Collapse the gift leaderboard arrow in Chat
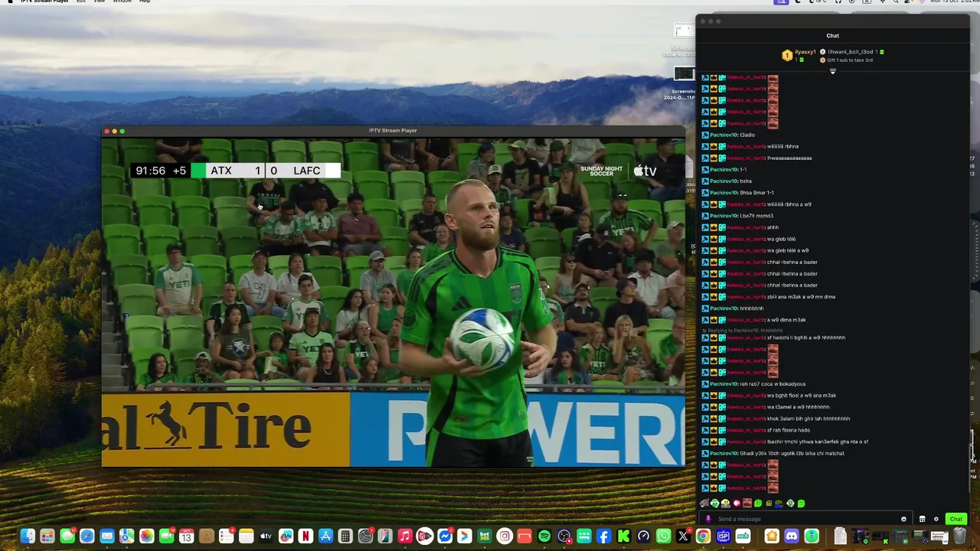 pos(832,71)
